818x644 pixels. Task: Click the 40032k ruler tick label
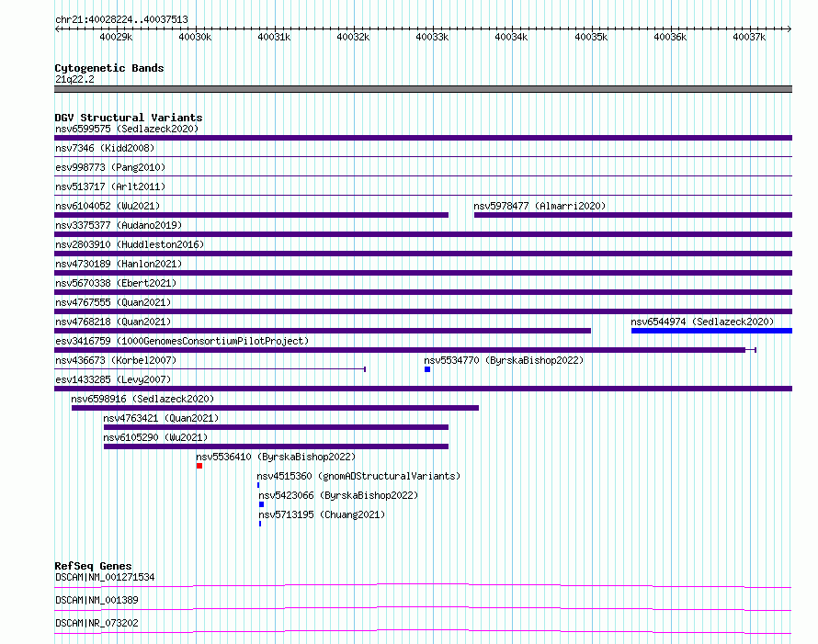[x=353, y=37]
